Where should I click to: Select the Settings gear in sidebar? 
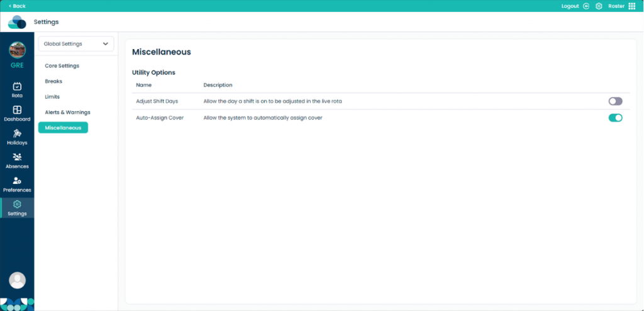coord(17,204)
